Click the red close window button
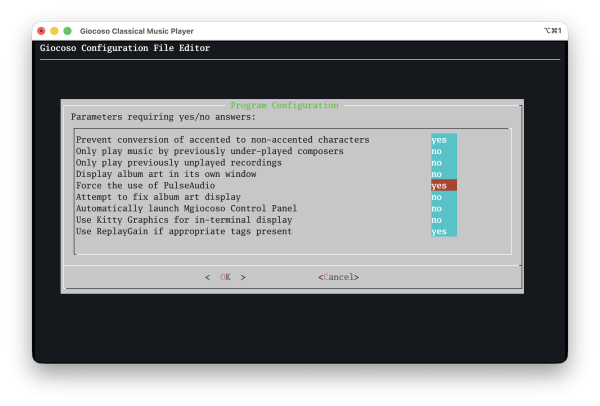This screenshot has height=406, width=600. tap(41, 31)
